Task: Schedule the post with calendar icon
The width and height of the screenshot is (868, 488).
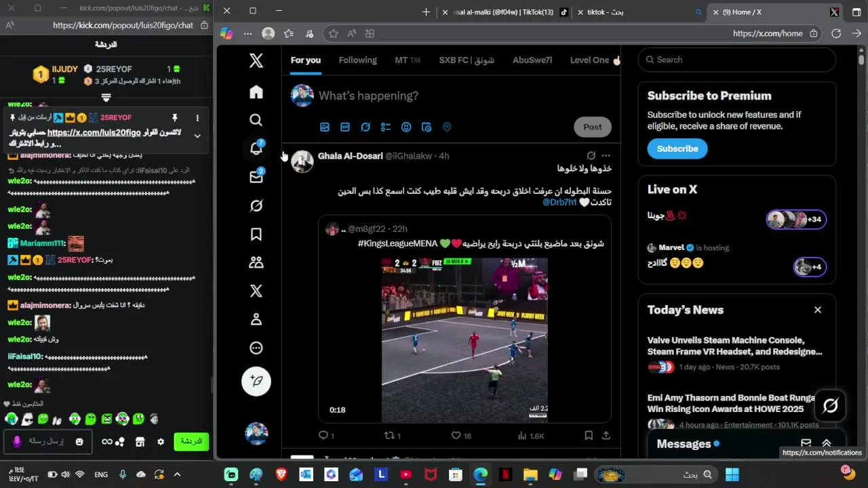Action: tap(427, 127)
